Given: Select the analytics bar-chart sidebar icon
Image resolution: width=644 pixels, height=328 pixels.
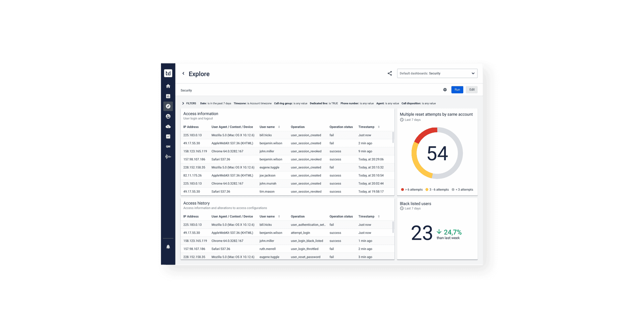Looking at the screenshot, I should (168, 96).
